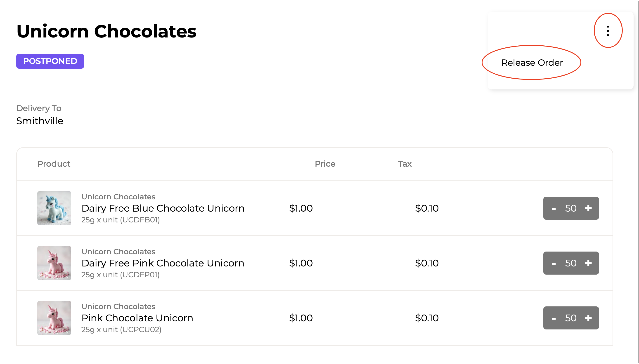The width and height of the screenshot is (639, 364).
Task: Open Dairy Free Blue Chocolate Unicorn product name
Action: coord(163,208)
